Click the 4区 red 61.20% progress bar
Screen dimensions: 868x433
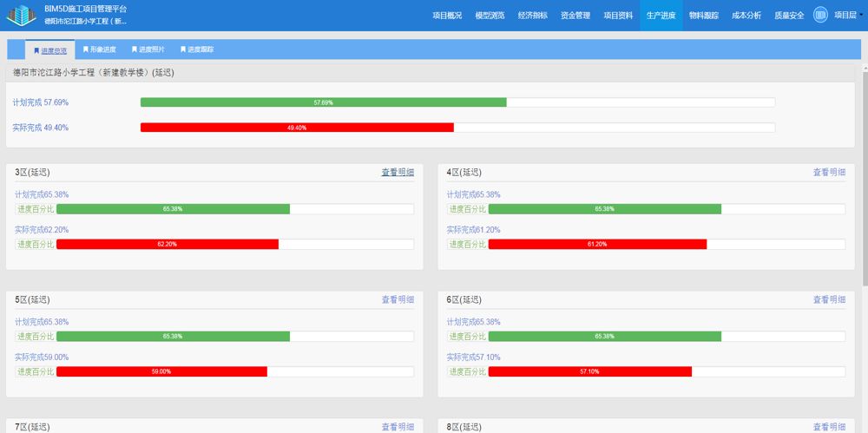(598, 244)
